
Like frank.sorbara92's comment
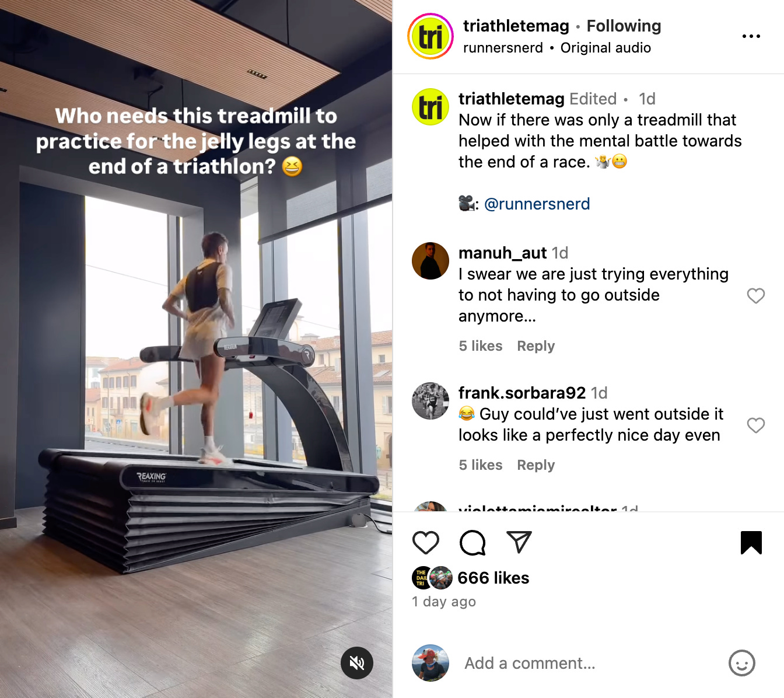[x=756, y=425]
